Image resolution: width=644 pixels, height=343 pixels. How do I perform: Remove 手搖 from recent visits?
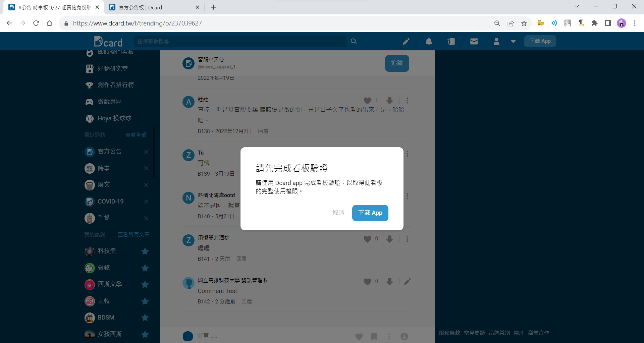click(x=146, y=218)
